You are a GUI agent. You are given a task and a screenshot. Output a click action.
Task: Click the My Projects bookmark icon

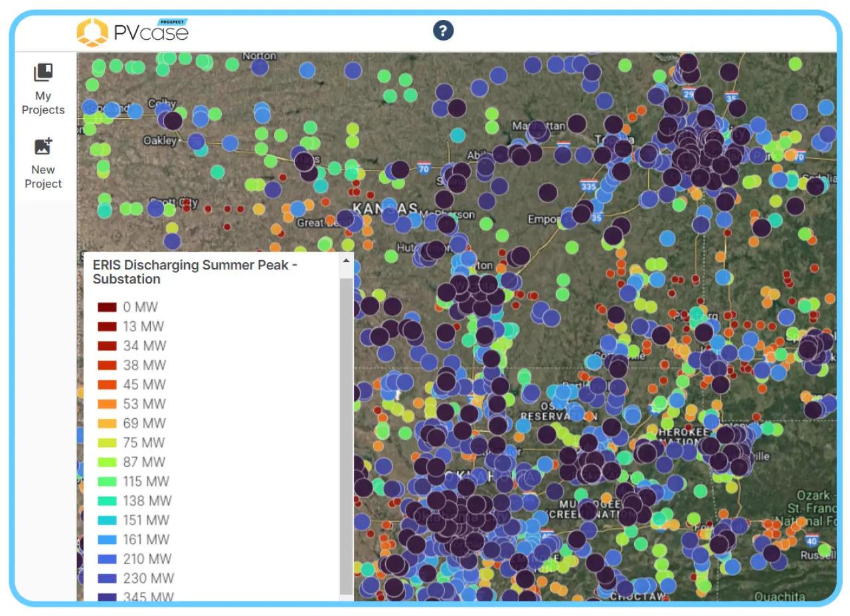43,72
